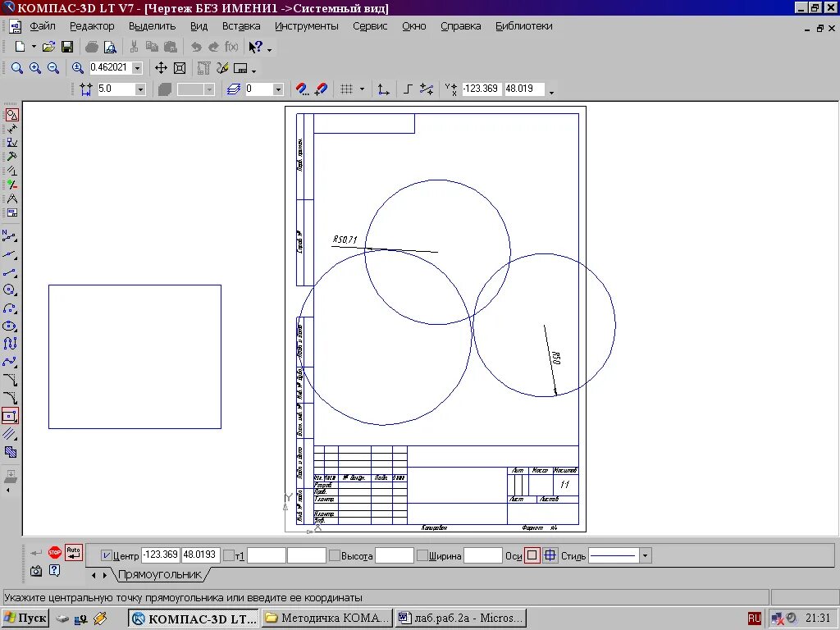The width and height of the screenshot is (840, 630).
Task: Select the ellipse tool in left panel
Action: [x=10, y=326]
